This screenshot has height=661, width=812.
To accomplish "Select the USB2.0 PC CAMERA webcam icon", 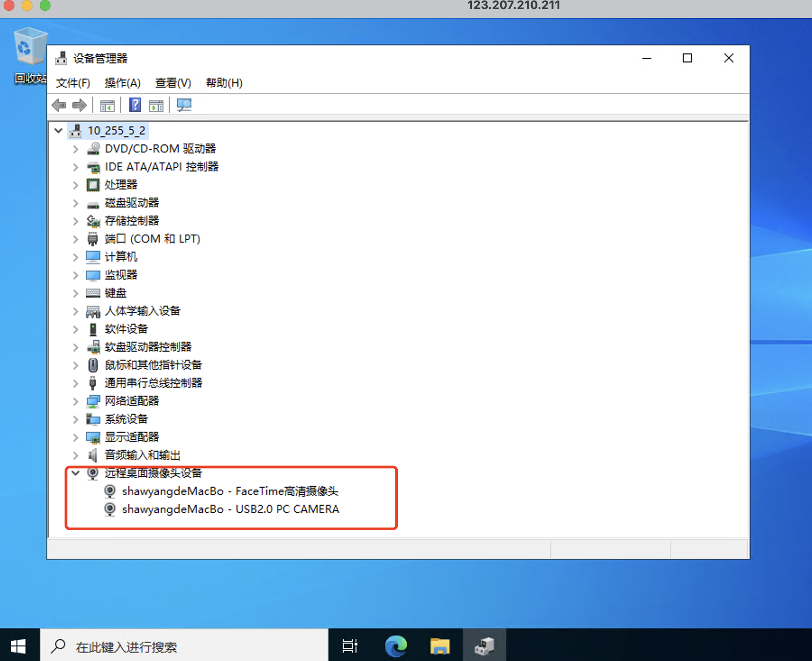I will point(110,509).
